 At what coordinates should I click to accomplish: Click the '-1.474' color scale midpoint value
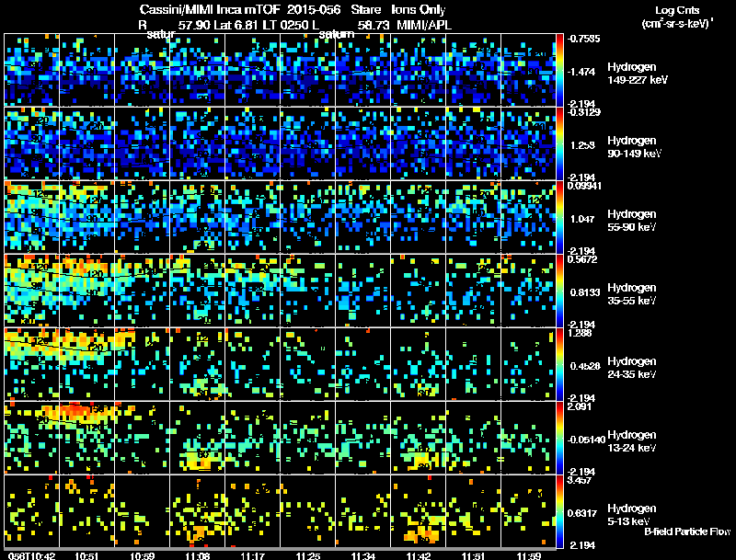coord(581,72)
